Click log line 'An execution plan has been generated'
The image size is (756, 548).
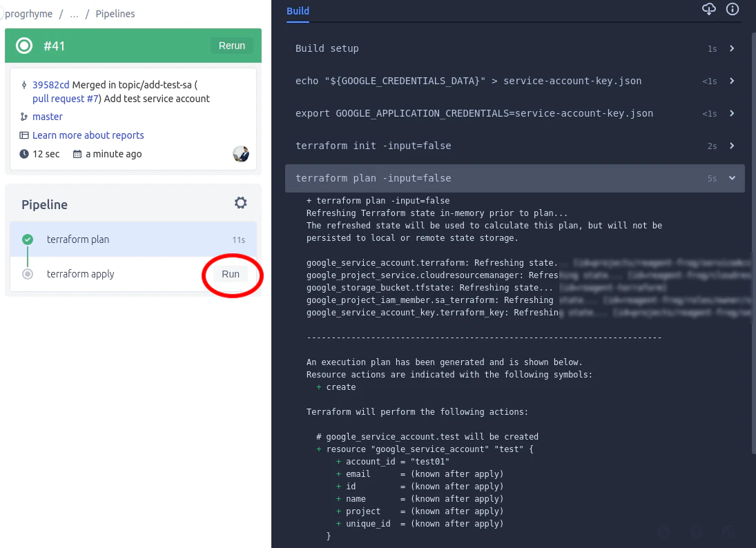click(x=444, y=362)
